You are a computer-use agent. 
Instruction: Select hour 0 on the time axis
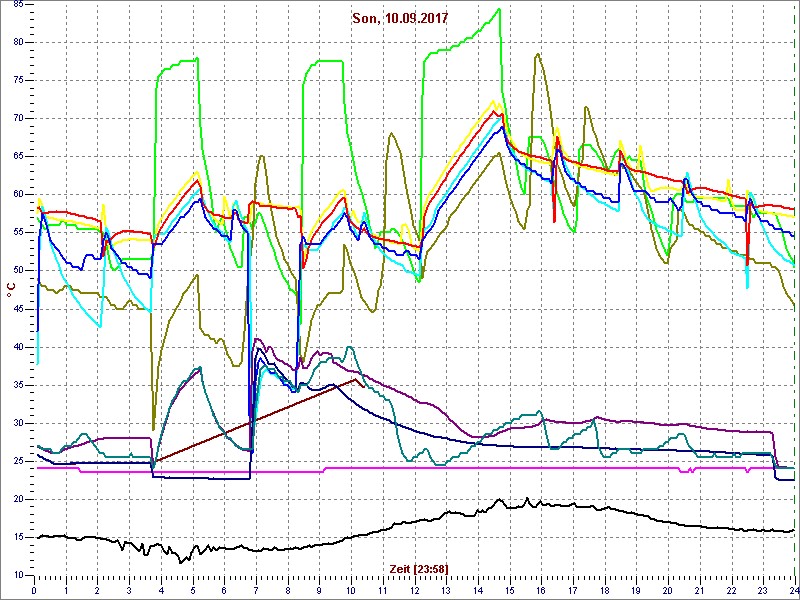pos(35,589)
